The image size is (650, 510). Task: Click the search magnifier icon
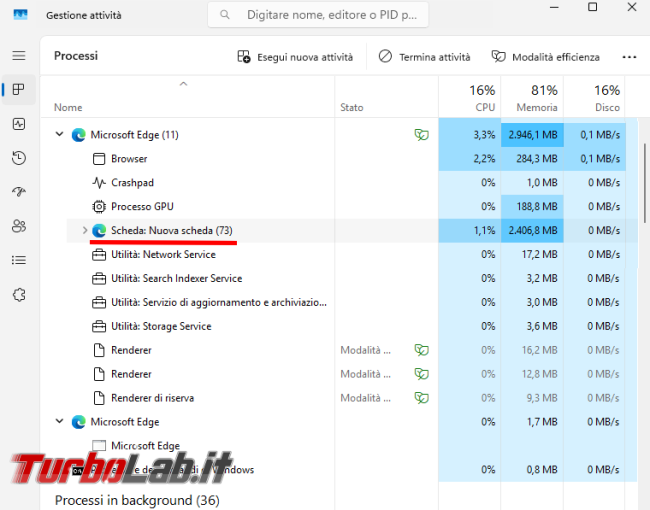click(225, 15)
